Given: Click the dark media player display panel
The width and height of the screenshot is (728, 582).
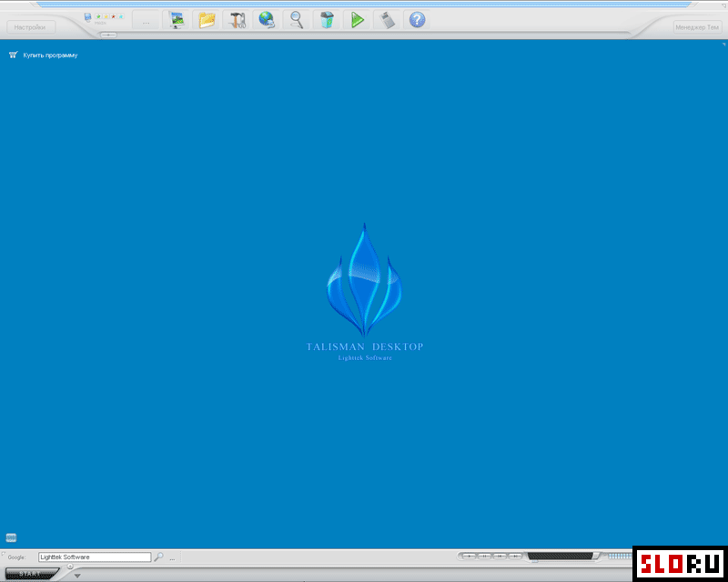Looking at the screenshot, I should 561,556.
